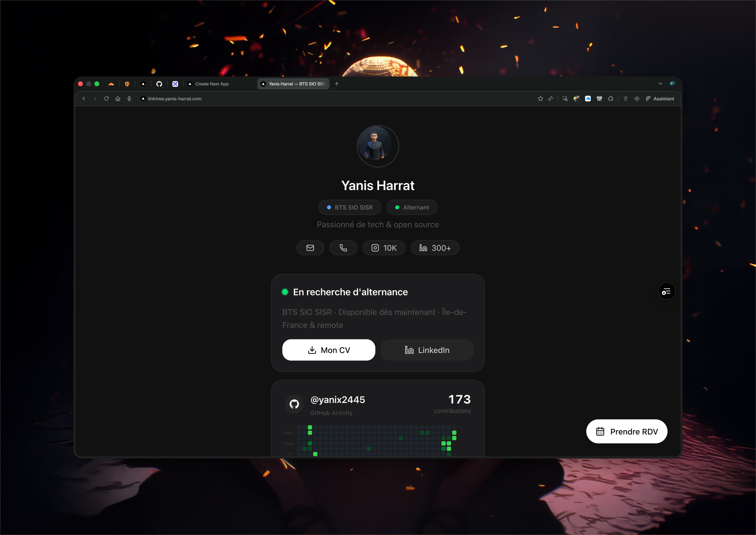This screenshot has height=535, width=756.
Task: Click the BTS SIO SISR badge
Action: click(350, 207)
